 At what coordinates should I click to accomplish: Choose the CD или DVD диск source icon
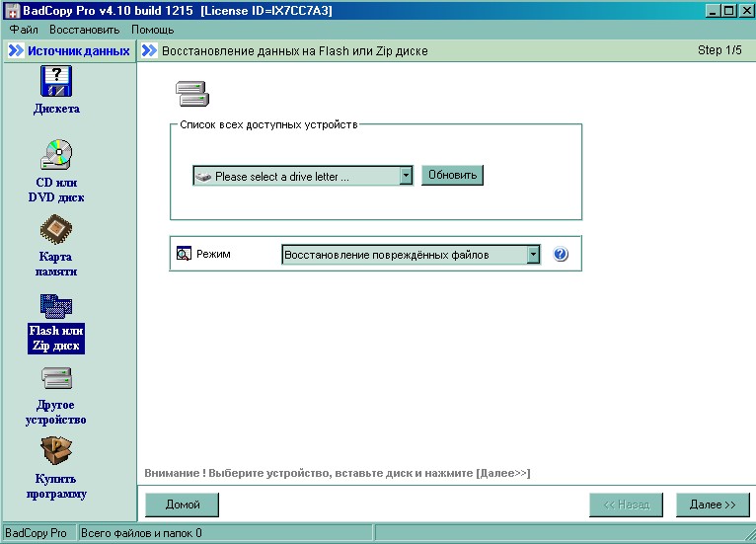(x=56, y=154)
